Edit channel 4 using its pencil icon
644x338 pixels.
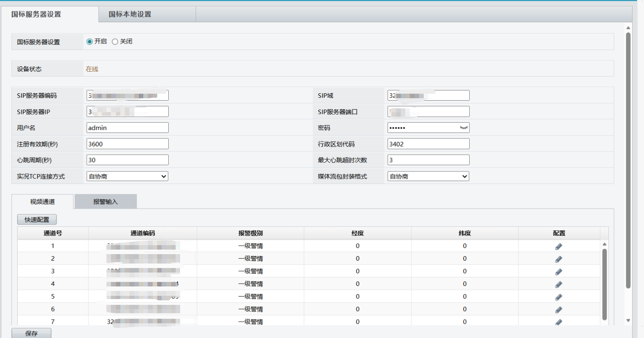coord(558,284)
